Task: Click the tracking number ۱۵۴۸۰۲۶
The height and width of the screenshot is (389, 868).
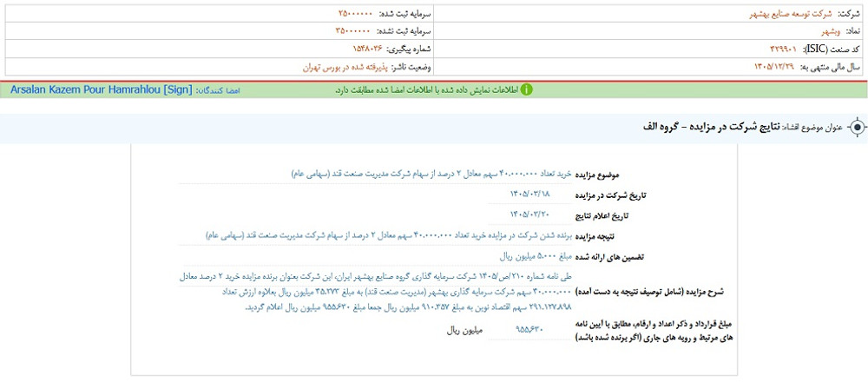Action: (368, 49)
